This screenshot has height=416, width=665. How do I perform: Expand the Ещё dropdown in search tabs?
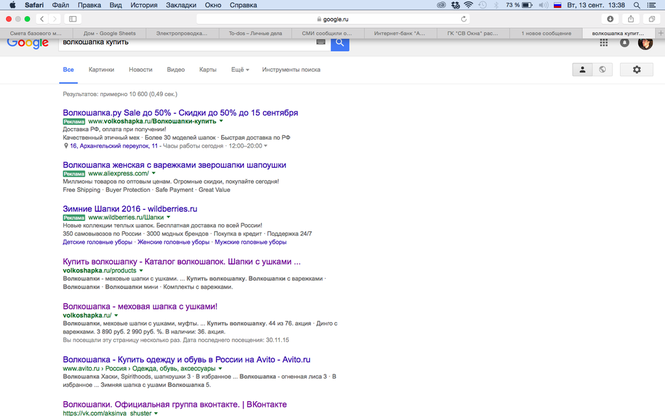(240, 70)
